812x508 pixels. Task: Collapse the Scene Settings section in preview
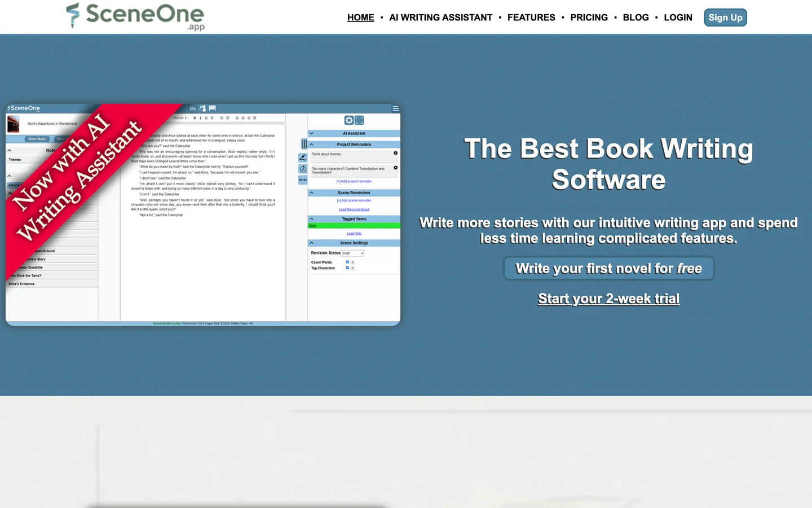[311, 243]
